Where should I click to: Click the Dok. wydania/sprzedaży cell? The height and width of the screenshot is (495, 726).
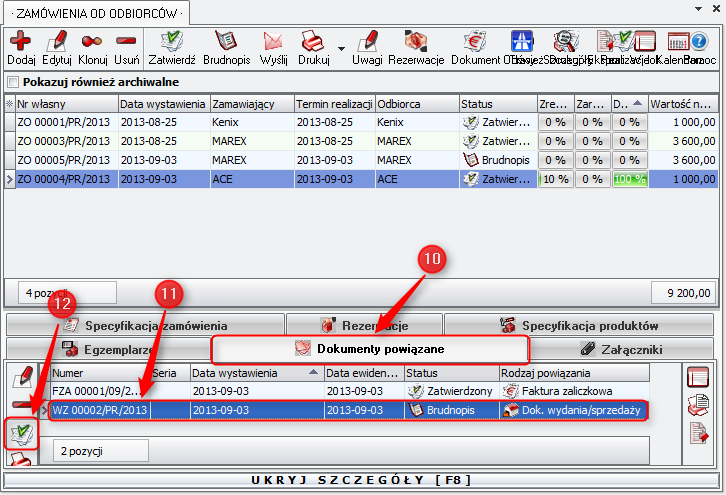(x=574, y=410)
